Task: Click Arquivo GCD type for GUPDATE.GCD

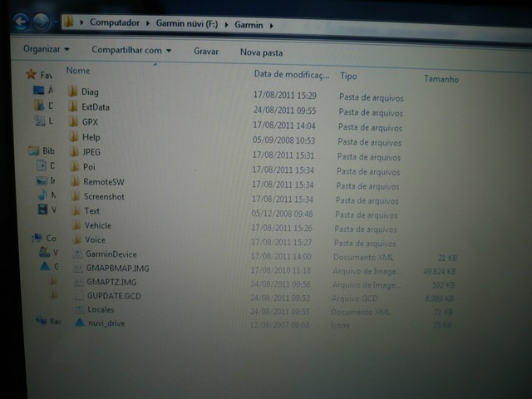Action: click(x=355, y=298)
